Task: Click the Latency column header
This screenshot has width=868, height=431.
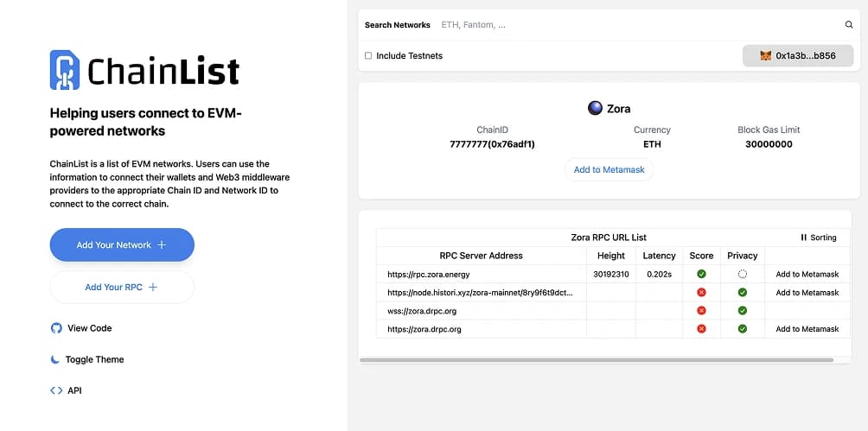Action: coord(659,256)
